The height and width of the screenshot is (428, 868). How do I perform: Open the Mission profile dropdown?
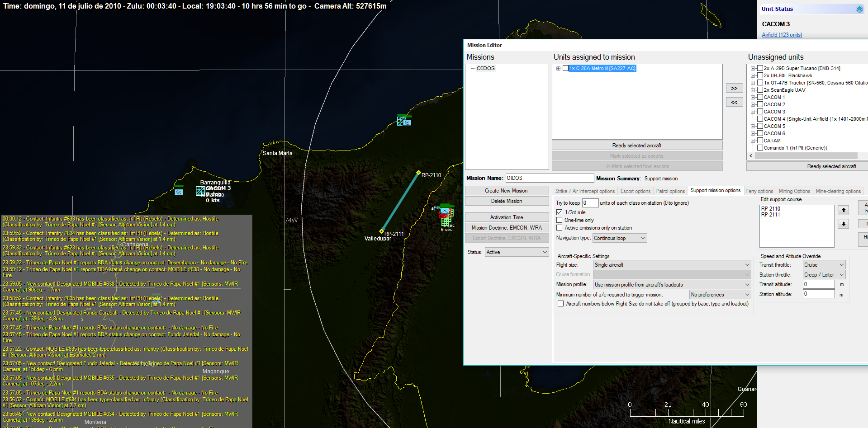click(x=672, y=285)
